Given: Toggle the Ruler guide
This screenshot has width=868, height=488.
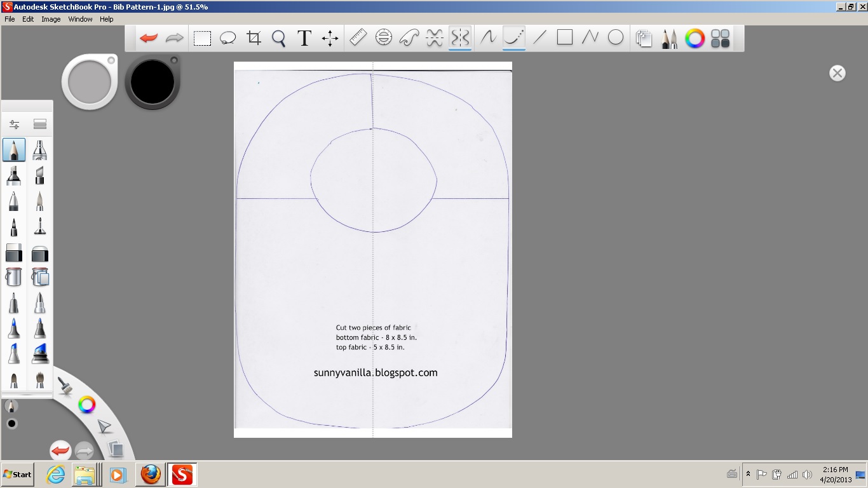Looking at the screenshot, I should [x=358, y=38].
